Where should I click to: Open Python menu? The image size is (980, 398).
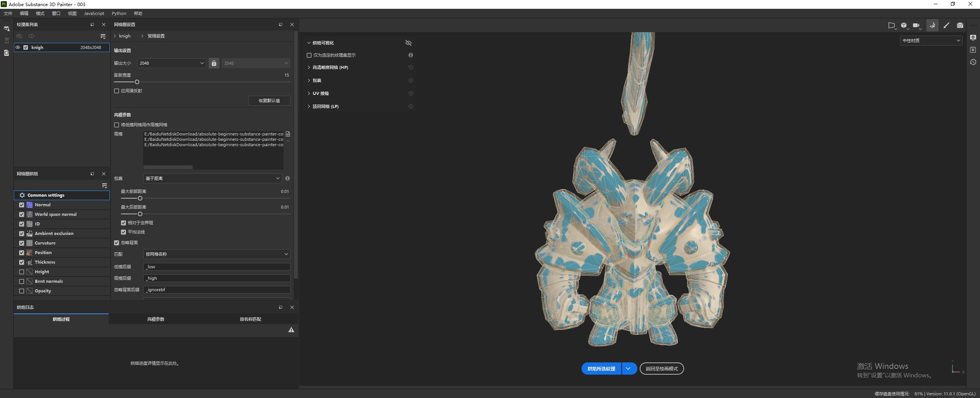click(x=119, y=13)
